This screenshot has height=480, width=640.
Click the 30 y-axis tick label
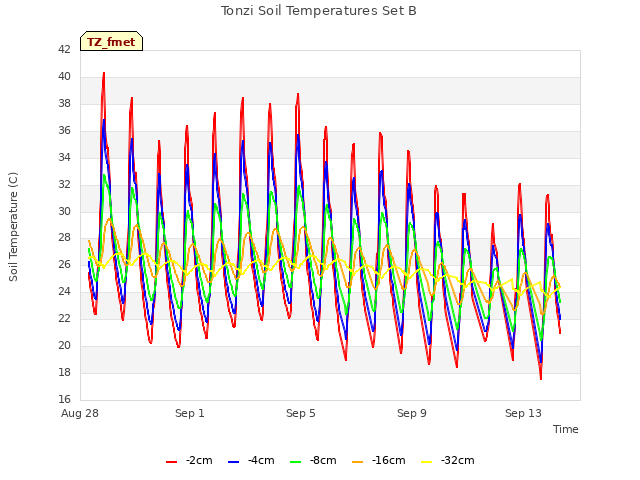[x=64, y=211]
